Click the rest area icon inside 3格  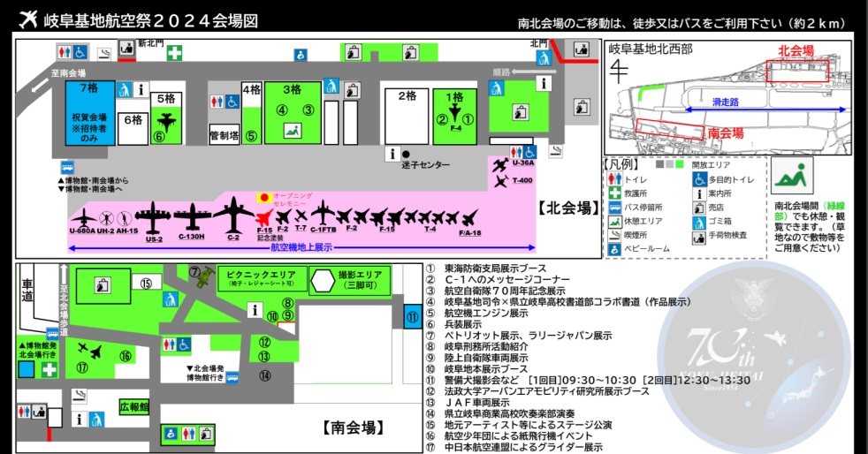coord(292,131)
